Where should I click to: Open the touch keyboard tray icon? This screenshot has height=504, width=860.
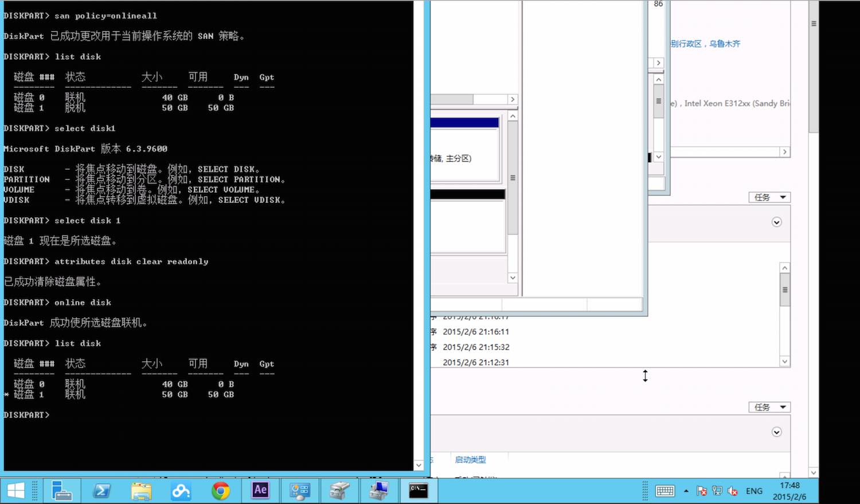(x=665, y=491)
